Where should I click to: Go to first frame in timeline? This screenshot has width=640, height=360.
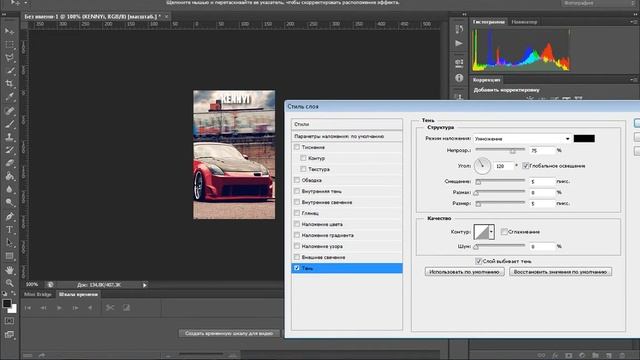click(28, 308)
